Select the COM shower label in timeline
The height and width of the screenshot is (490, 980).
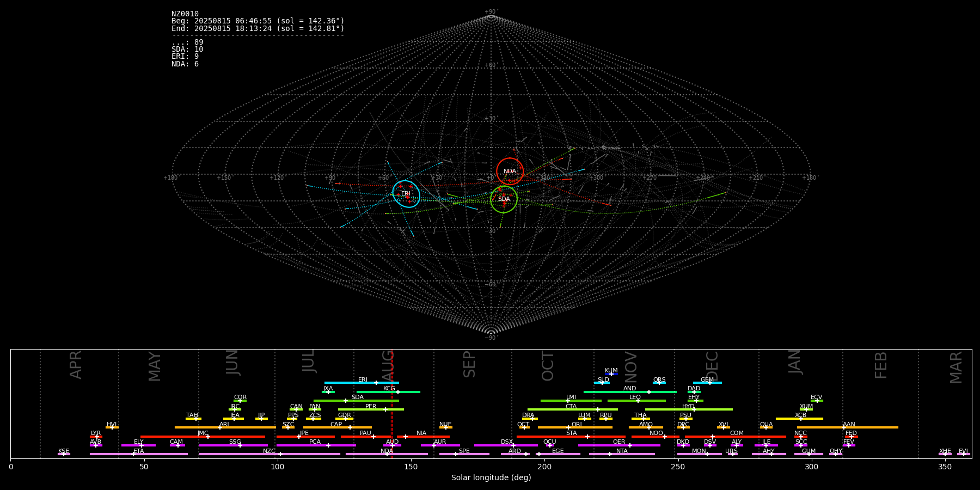coord(737,433)
